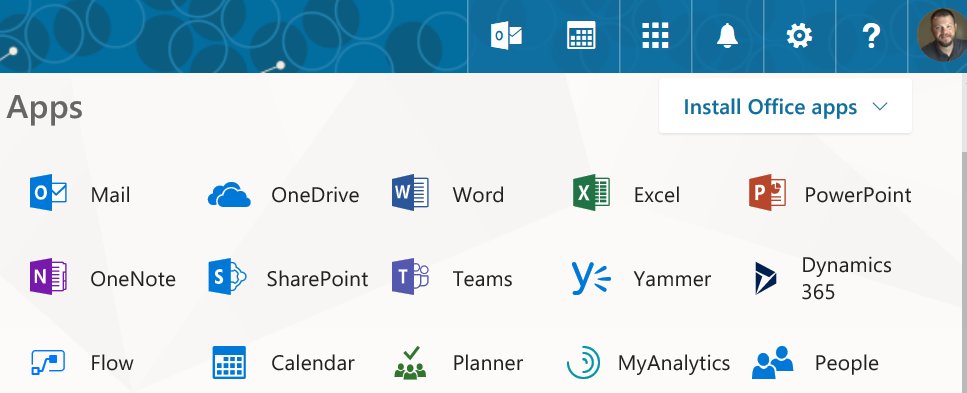
Task: Select the Dynamics 365 label
Action: (x=846, y=278)
